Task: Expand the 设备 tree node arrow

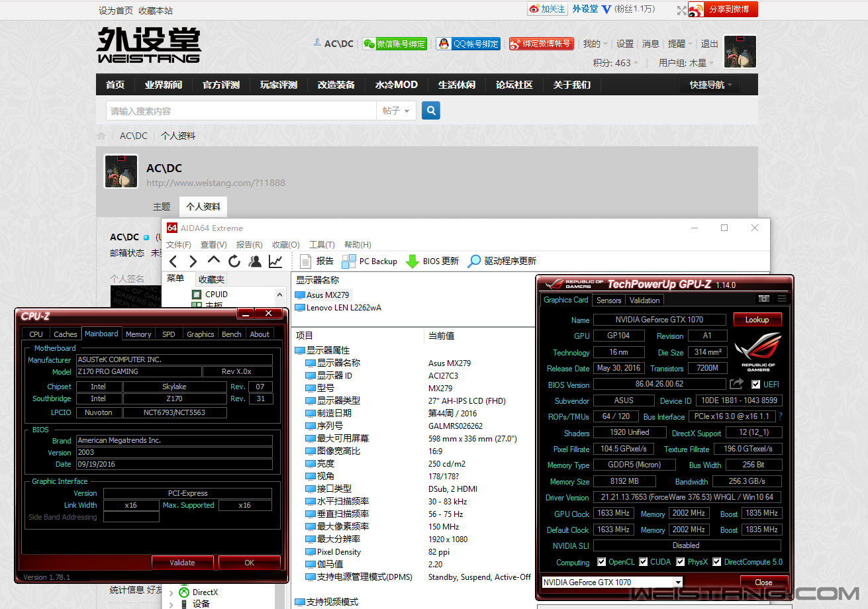Action: click(x=171, y=604)
